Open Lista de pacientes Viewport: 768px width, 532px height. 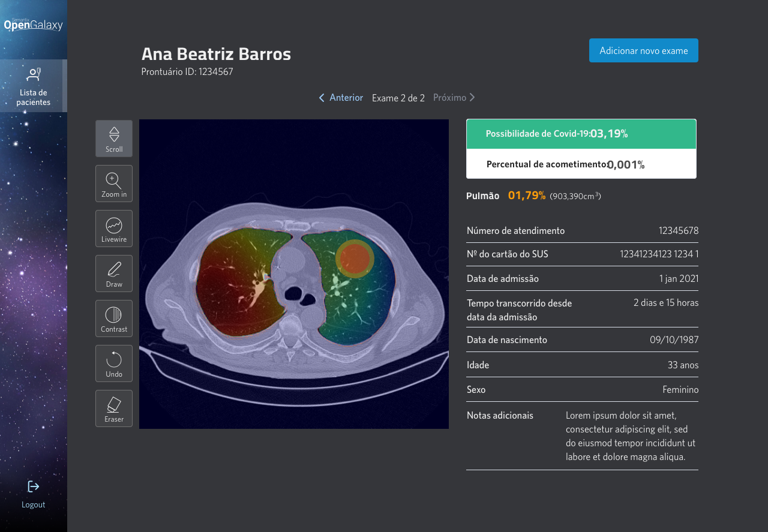pos(34,86)
